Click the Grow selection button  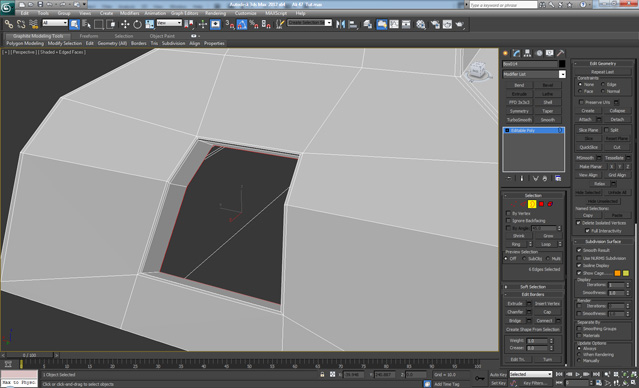point(548,236)
